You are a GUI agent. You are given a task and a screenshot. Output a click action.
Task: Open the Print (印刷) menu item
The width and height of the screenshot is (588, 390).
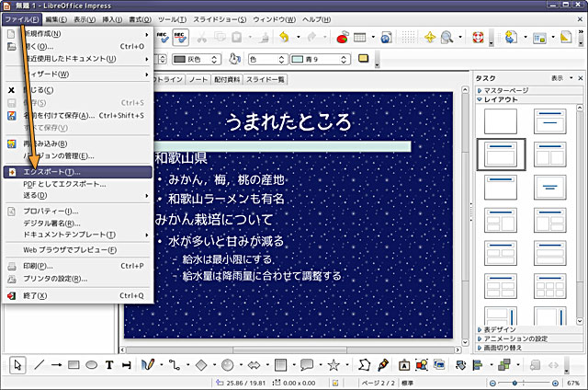39,266
